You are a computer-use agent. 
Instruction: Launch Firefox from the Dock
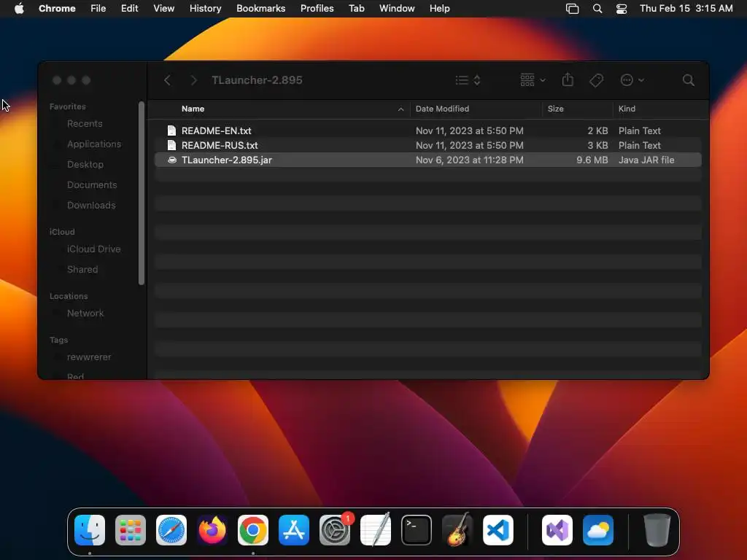tap(212, 530)
